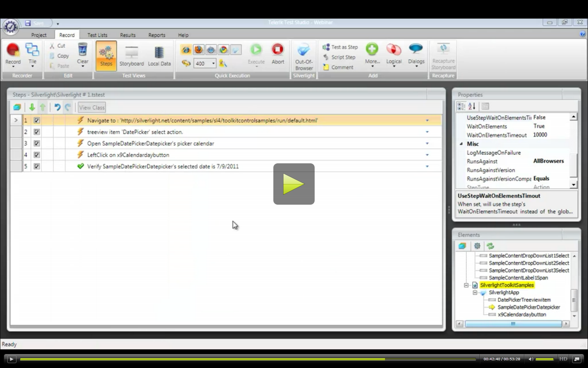Move the step up with green arrow

coord(43,108)
